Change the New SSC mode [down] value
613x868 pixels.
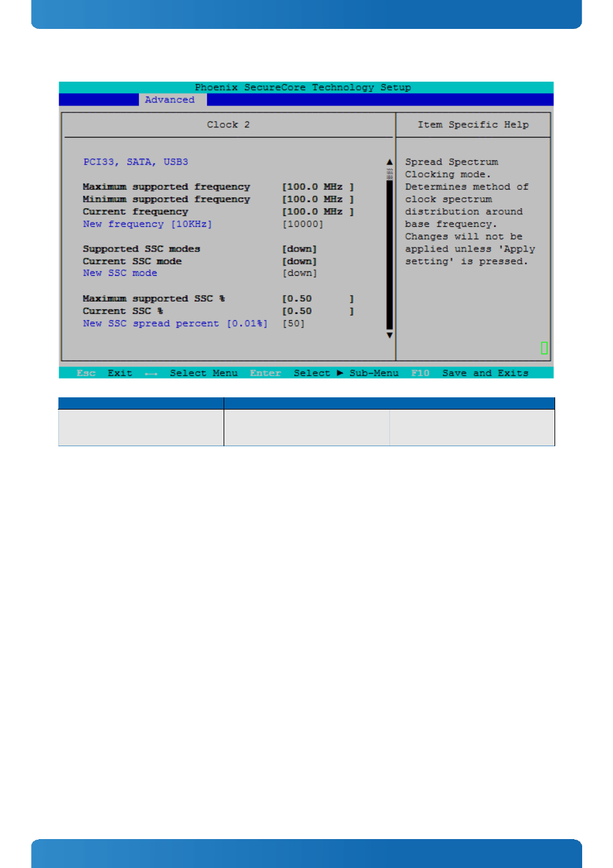point(299,273)
